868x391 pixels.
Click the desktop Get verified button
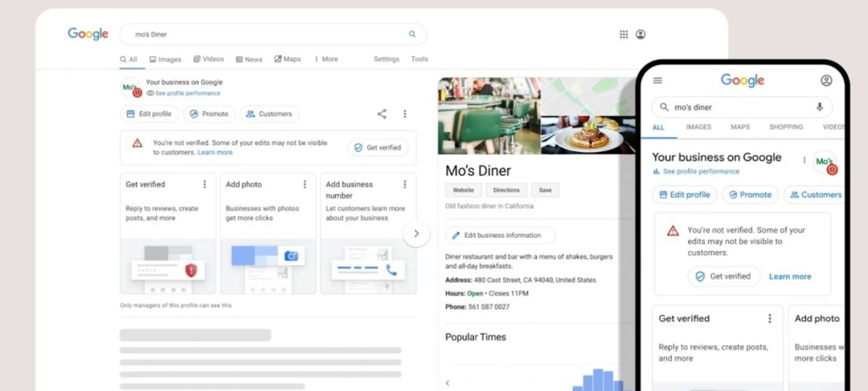tap(378, 148)
